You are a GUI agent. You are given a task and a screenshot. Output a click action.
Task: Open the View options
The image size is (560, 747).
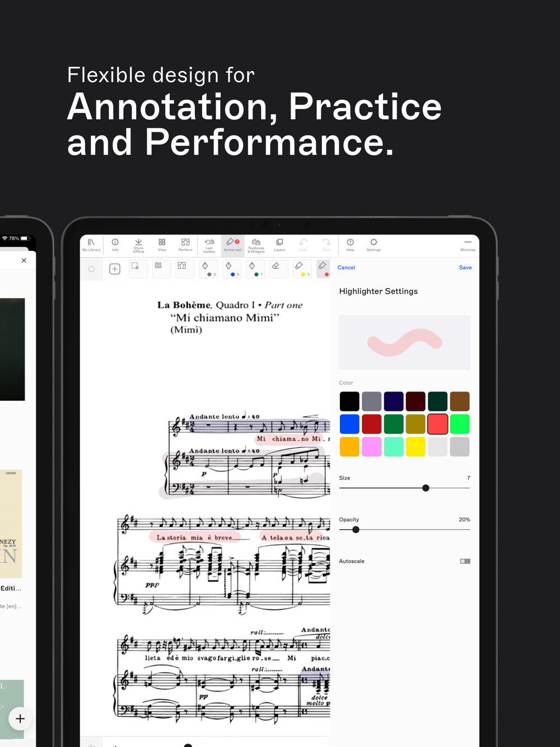click(162, 245)
